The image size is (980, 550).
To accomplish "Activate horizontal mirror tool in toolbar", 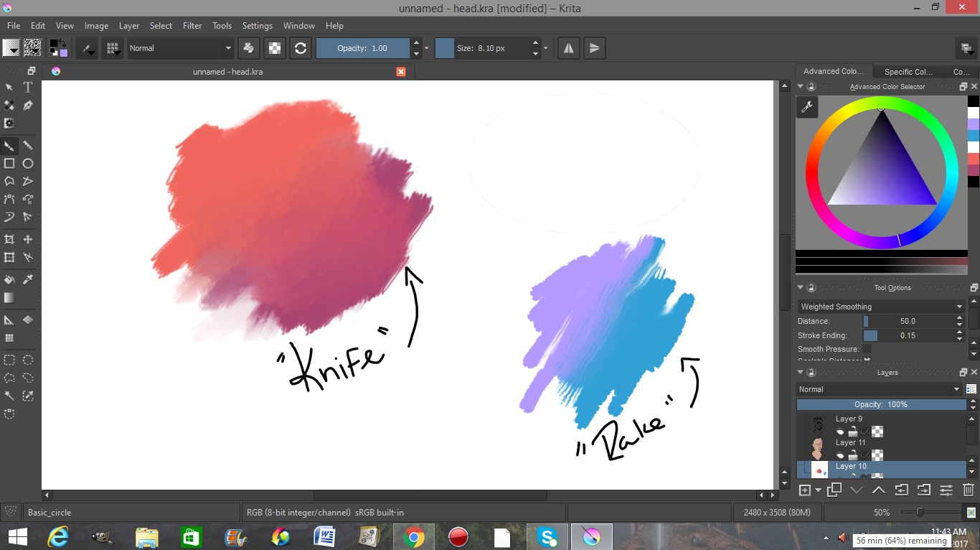I will pos(569,48).
